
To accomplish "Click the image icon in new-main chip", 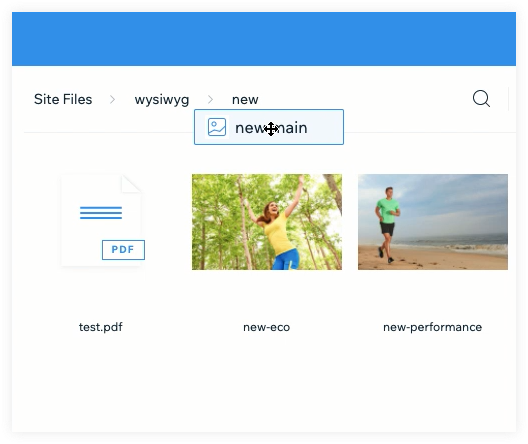I will point(217,127).
